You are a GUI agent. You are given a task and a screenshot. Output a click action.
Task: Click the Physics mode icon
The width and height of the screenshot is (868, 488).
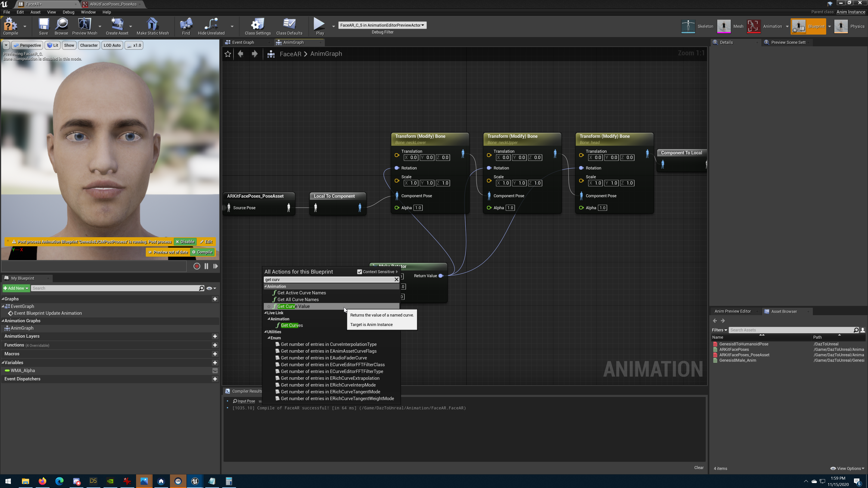point(841,26)
